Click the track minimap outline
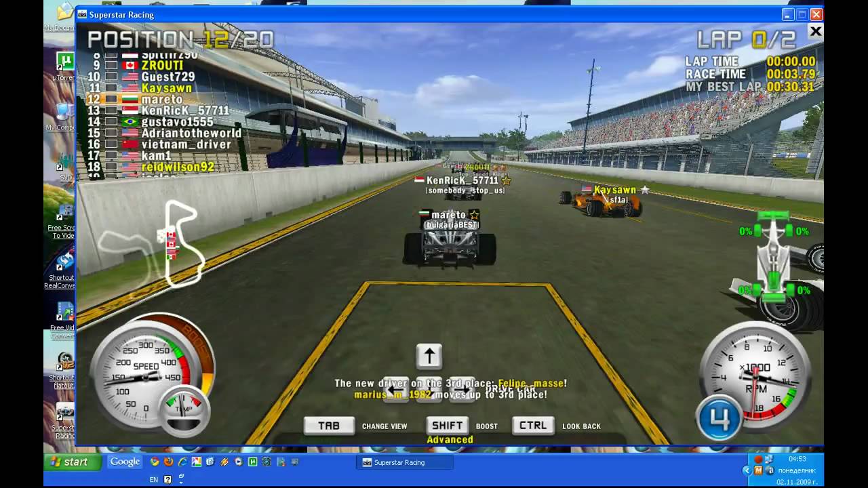The image size is (868, 488). [153, 244]
